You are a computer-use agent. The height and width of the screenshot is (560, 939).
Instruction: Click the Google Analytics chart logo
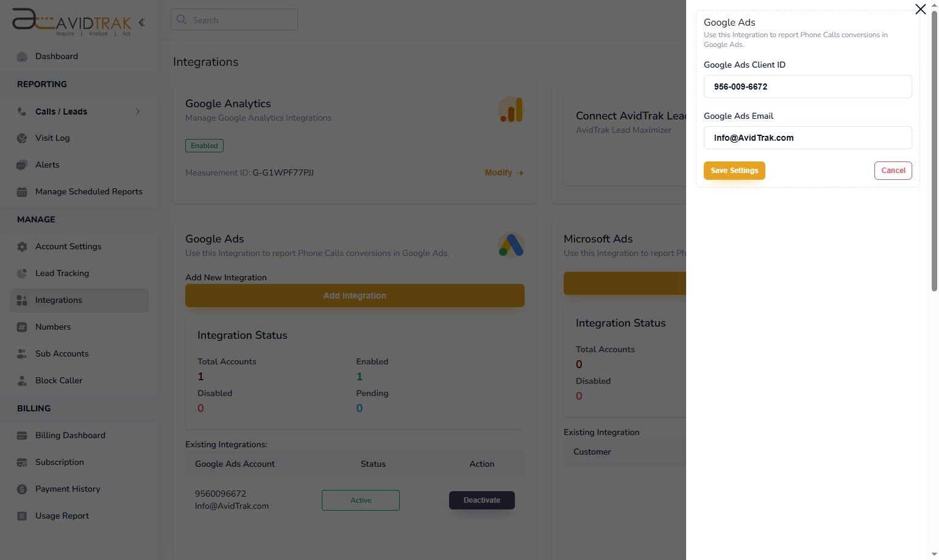pyautogui.click(x=511, y=110)
